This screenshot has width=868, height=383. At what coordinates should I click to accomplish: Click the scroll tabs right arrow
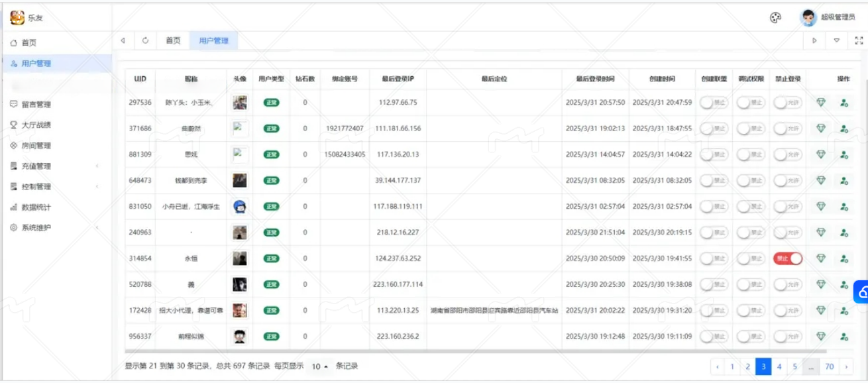coord(815,40)
